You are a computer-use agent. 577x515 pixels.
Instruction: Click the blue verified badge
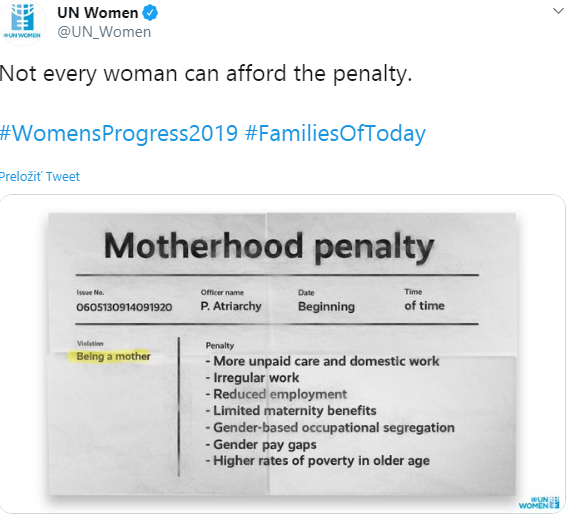tap(151, 13)
